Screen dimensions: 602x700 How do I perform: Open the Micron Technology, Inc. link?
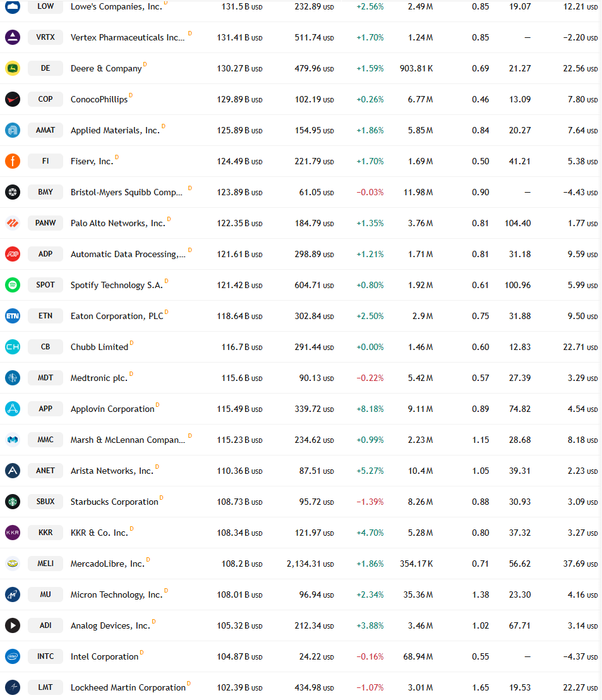(116, 594)
